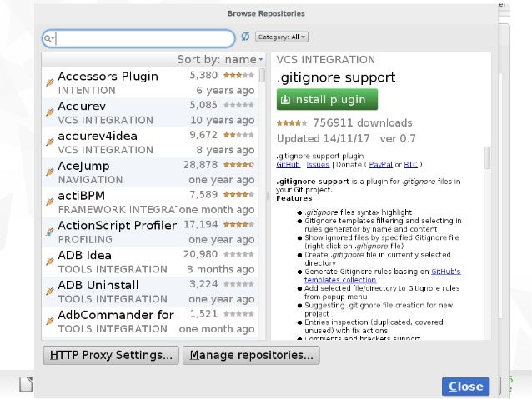The width and height of the screenshot is (532, 399).
Task: Click the search magnifier icon in search box
Action: tap(48, 38)
